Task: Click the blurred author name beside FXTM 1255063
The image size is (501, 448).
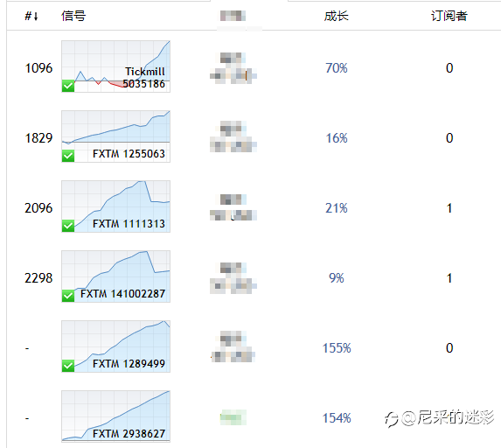Action: pyautogui.click(x=233, y=136)
